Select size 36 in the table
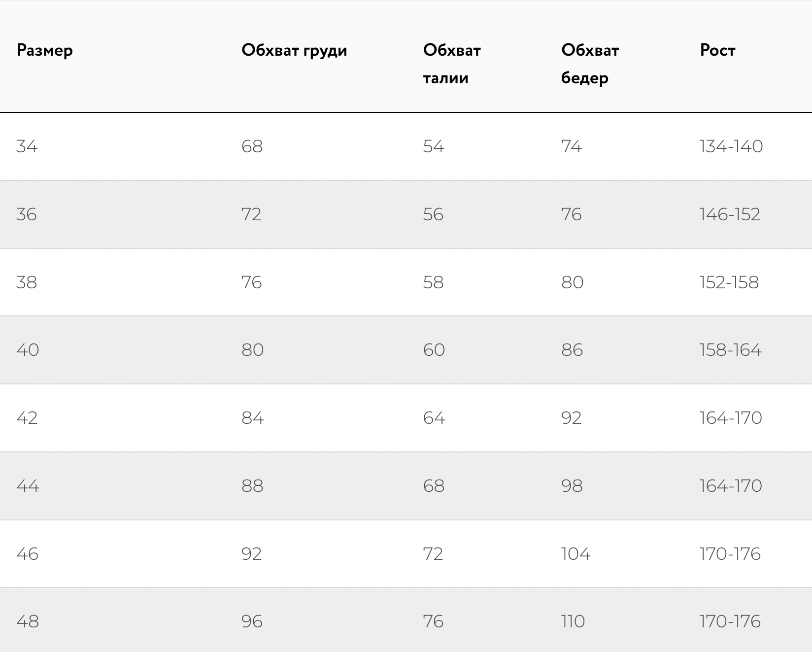This screenshot has width=812, height=652. 27,214
